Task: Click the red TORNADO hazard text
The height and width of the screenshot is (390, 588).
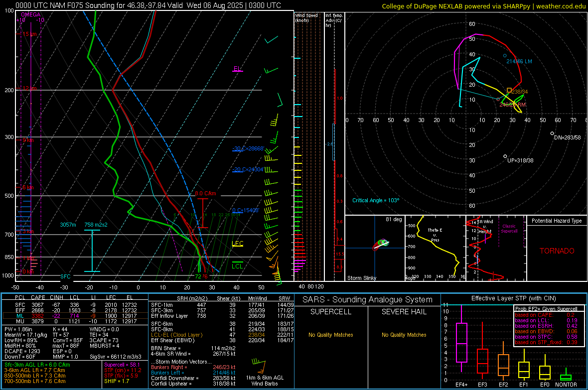Action: pos(557,251)
